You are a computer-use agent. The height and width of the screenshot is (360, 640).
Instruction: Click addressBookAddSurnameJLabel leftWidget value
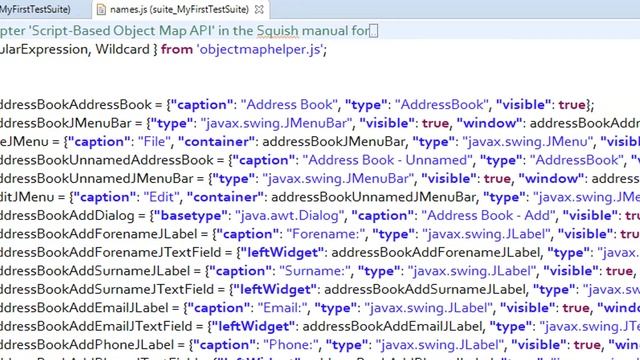[x=425, y=289]
